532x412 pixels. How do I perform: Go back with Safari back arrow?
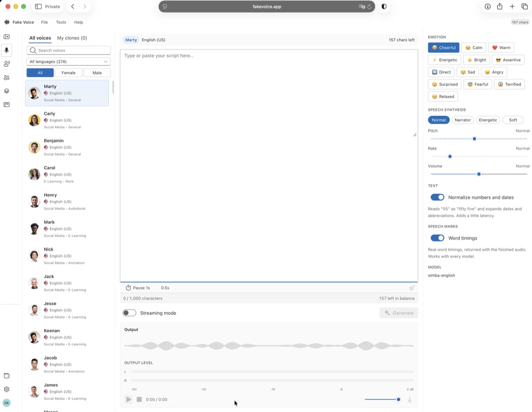[73, 7]
